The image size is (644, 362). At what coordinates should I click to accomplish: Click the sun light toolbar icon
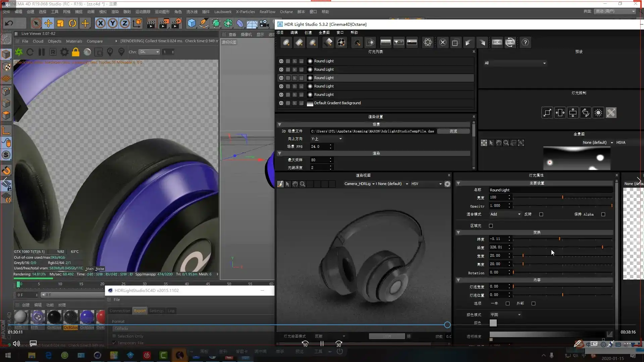click(x=371, y=43)
